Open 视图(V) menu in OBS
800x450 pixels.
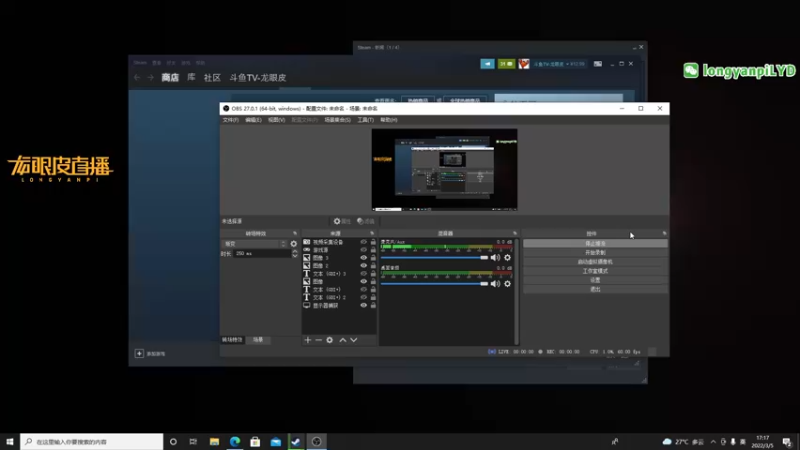coord(276,120)
